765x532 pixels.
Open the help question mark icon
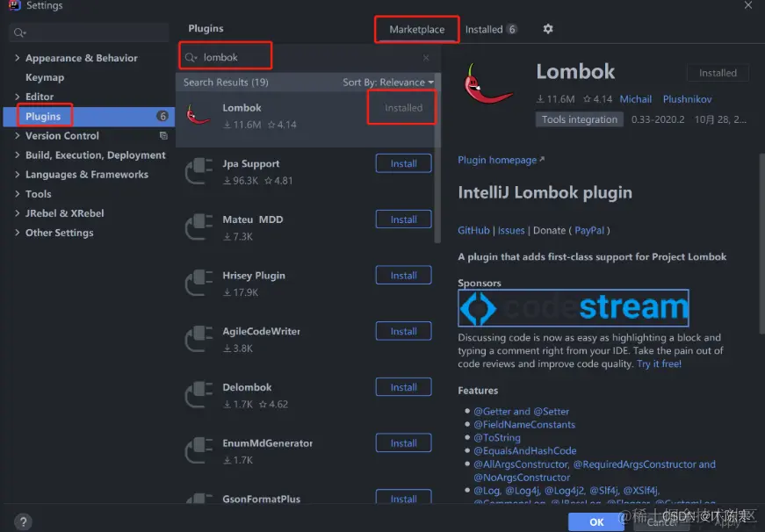click(x=23, y=521)
